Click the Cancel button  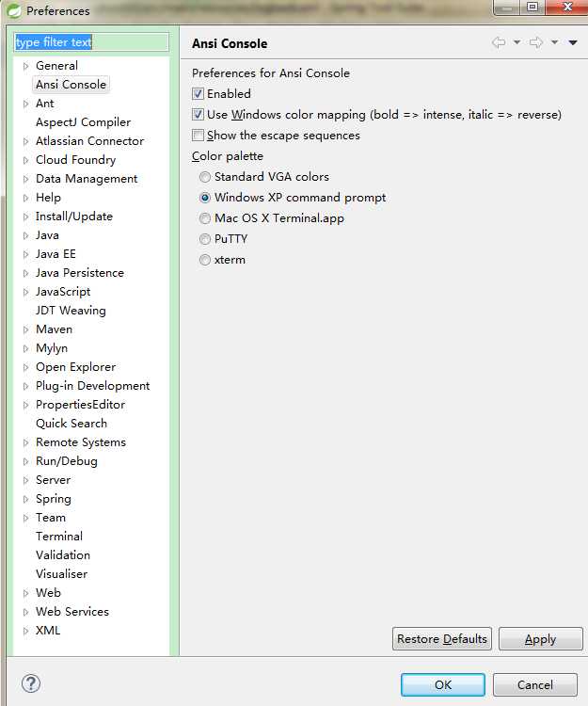coord(535,685)
